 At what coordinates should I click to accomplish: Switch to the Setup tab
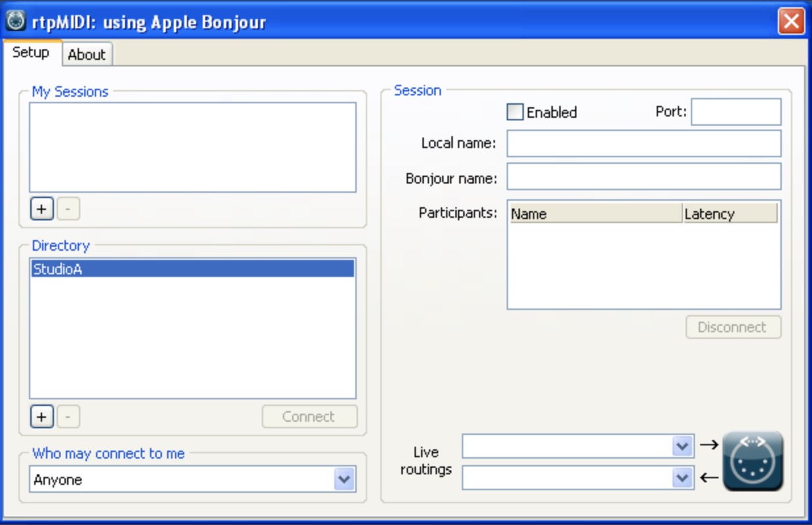pos(31,53)
